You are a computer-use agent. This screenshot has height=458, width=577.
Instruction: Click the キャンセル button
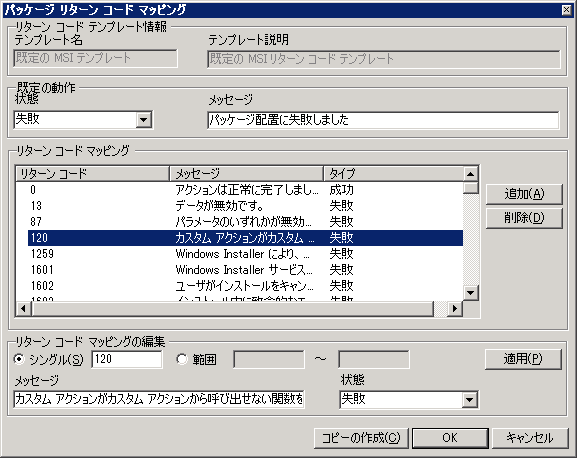530,438
